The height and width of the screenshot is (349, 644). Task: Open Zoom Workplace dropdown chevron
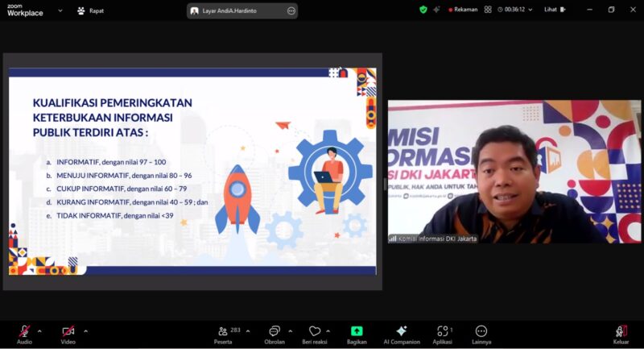pyautogui.click(x=60, y=10)
